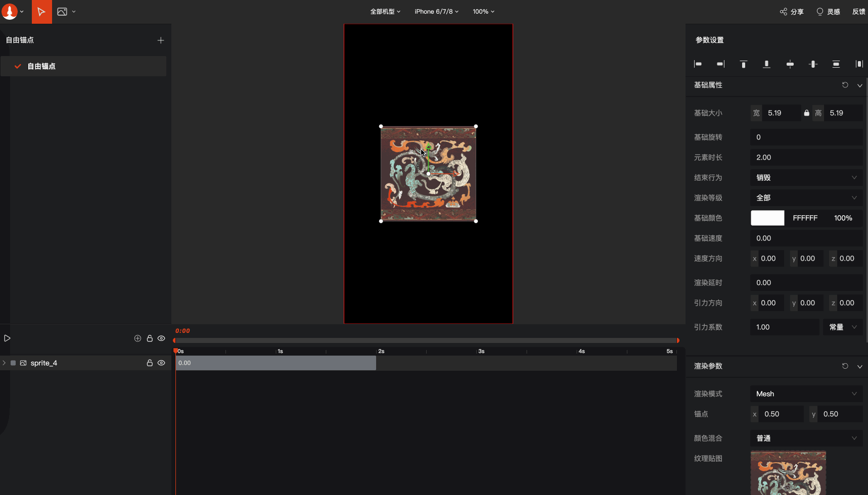Select the sprite_4 clip on timeline
This screenshot has width=868, height=495.
[276, 363]
